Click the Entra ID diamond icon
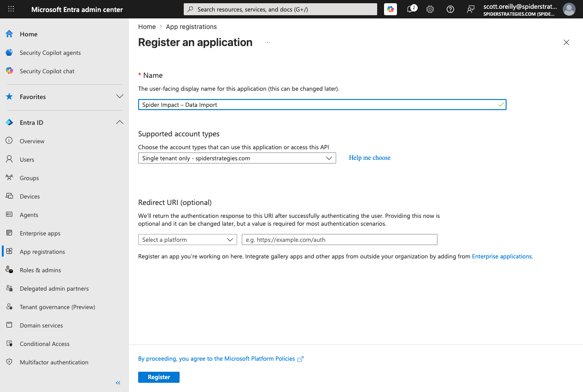 click(9, 123)
